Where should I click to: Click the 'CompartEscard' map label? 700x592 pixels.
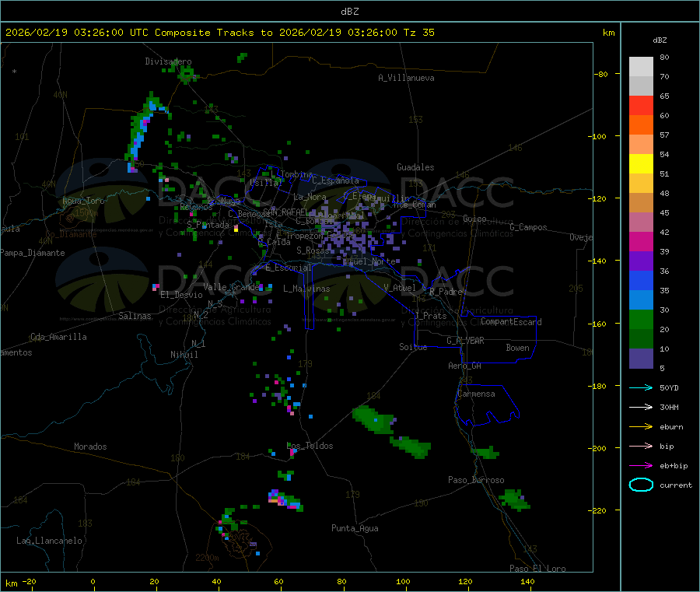coord(511,321)
